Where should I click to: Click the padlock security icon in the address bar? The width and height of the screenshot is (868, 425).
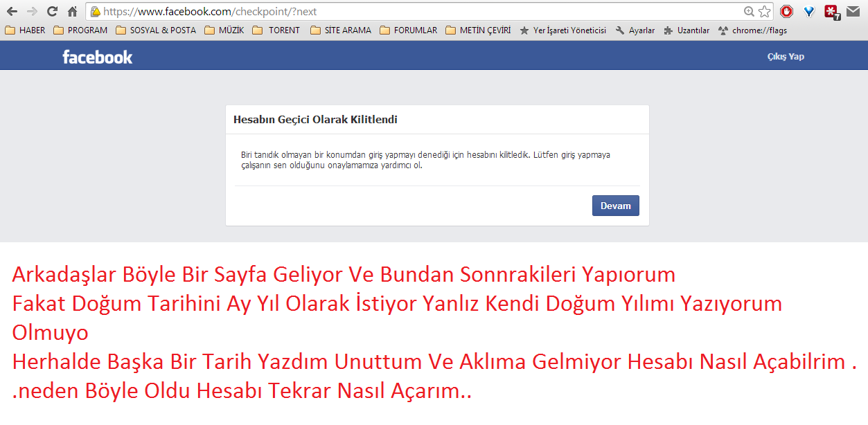95,12
